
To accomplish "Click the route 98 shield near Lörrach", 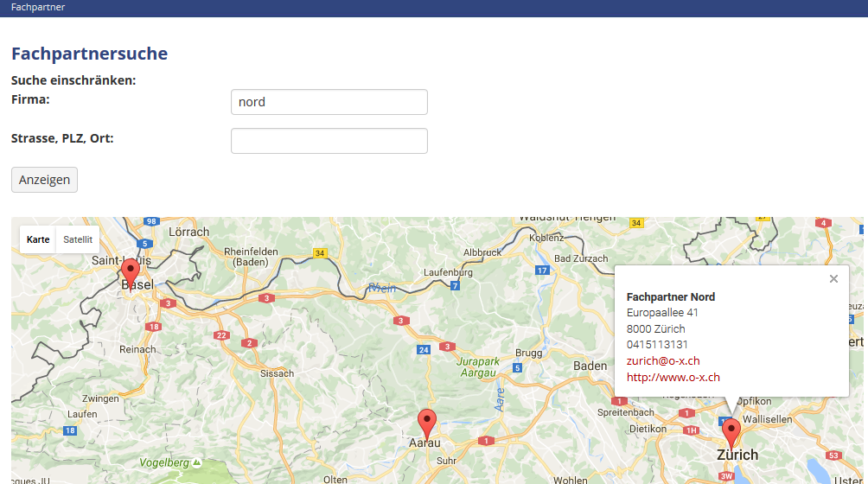I will coord(151,221).
